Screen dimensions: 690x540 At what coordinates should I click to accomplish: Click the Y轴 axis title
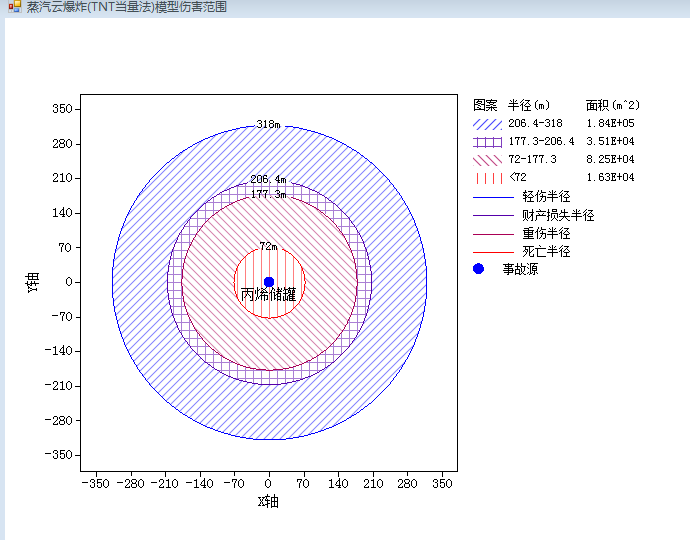(x=33, y=282)
